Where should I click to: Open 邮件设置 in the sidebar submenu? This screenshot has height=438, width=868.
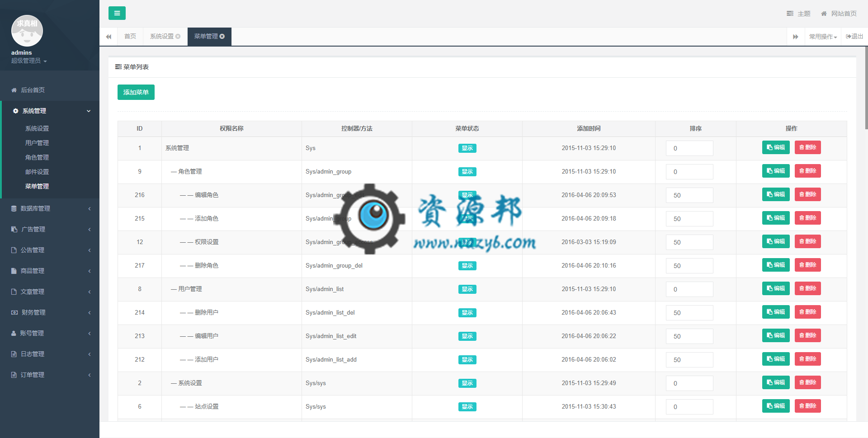point(37,172)
